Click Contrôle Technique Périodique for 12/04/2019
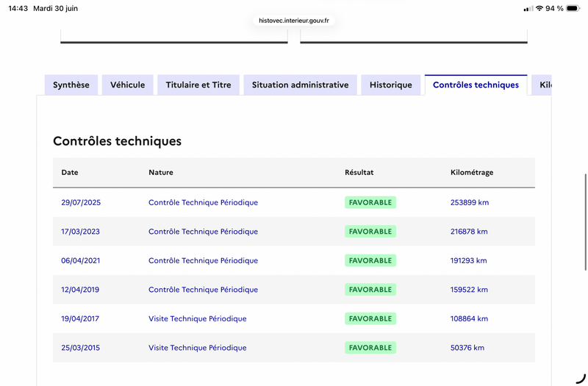The image size is (588, 386). tap(204, 290)
